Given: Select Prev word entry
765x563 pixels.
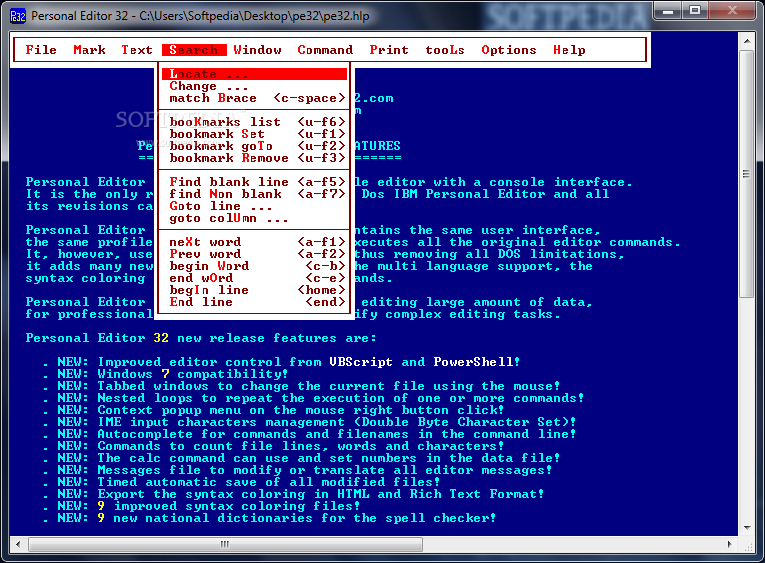Looking at the screenshot, I should point(254,254).
